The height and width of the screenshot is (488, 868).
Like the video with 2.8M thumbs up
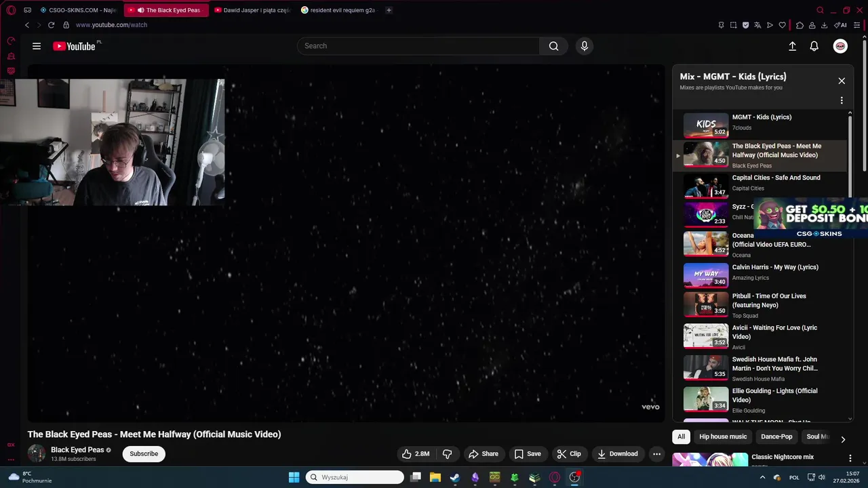[x=416, y=453]
